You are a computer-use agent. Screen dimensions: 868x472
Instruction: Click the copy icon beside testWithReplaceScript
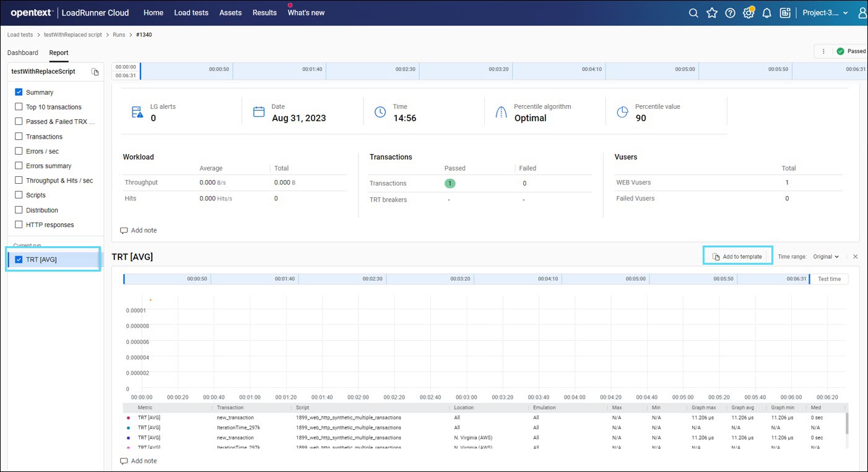click(x=95, y=72)
